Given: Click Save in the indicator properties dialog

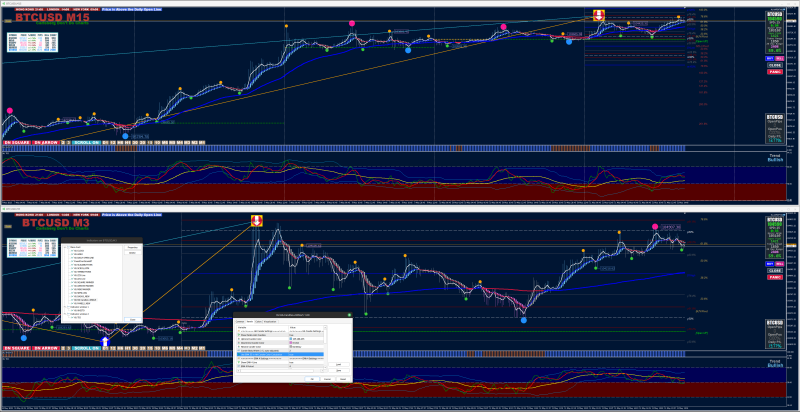Looking at the screenshot, I should click(339, 371).
